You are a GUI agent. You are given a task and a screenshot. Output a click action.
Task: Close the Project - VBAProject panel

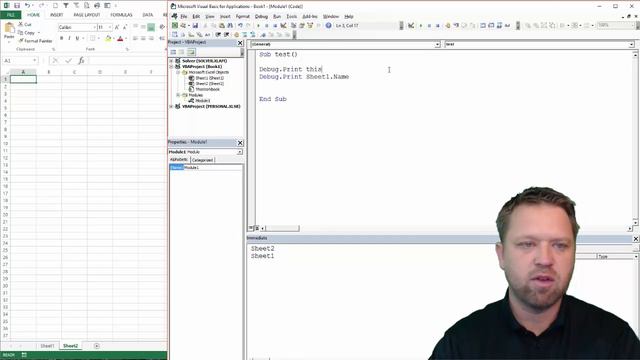[x=240, y=42]
